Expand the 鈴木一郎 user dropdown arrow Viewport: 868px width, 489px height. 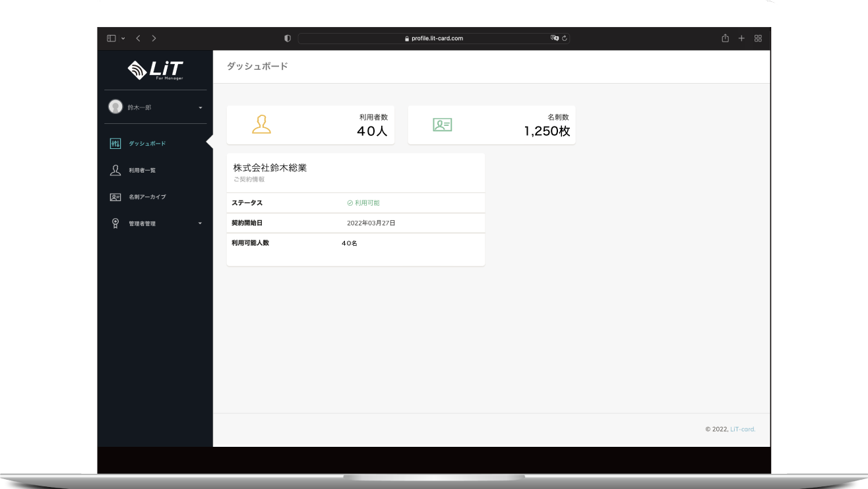coord(201,107)
